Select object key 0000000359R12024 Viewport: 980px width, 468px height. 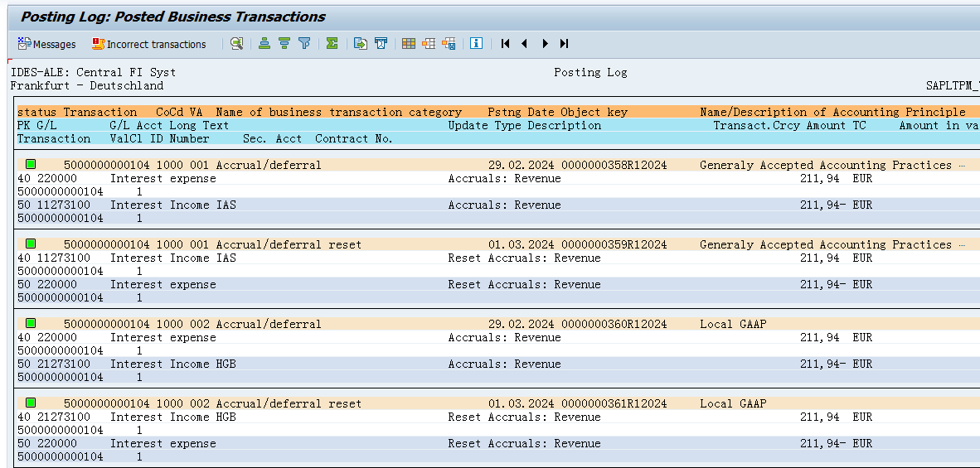pyautogui.click(x=614, y=244)
